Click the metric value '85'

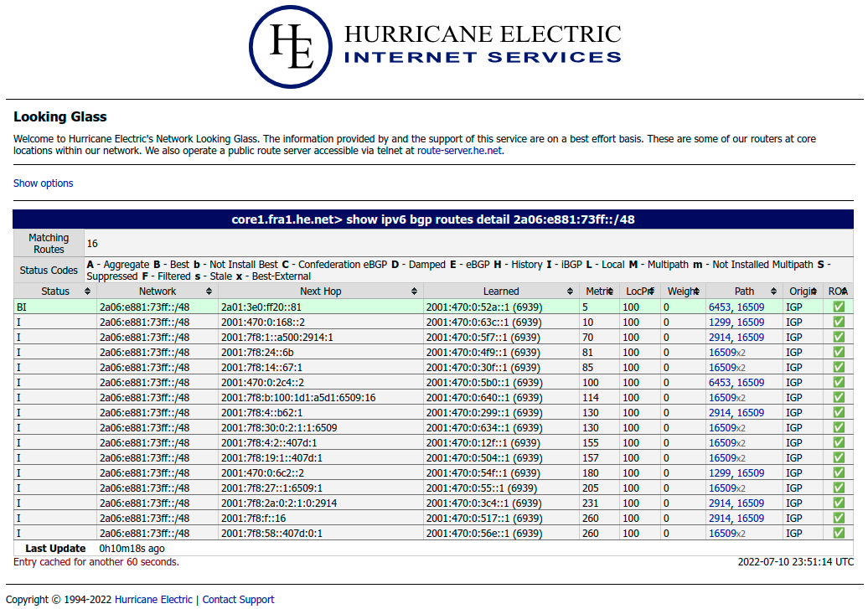pos(587,368)
